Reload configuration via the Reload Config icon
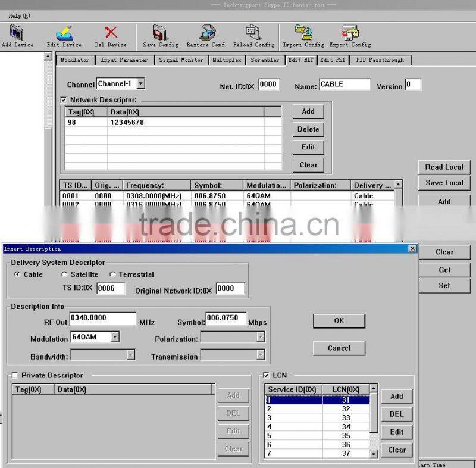The width and height of the screenshot is (476, 468). tap(252, 33)
